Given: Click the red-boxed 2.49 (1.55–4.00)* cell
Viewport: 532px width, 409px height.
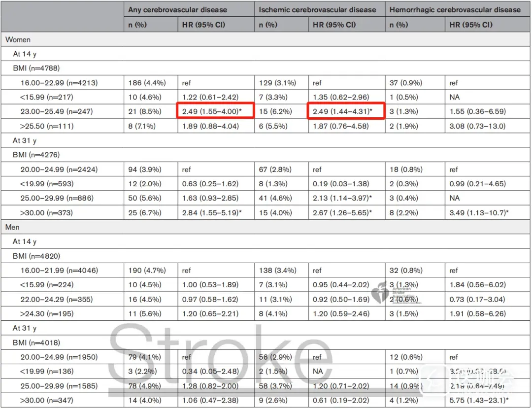Looking at the screenshot, I should pos(216,111).
